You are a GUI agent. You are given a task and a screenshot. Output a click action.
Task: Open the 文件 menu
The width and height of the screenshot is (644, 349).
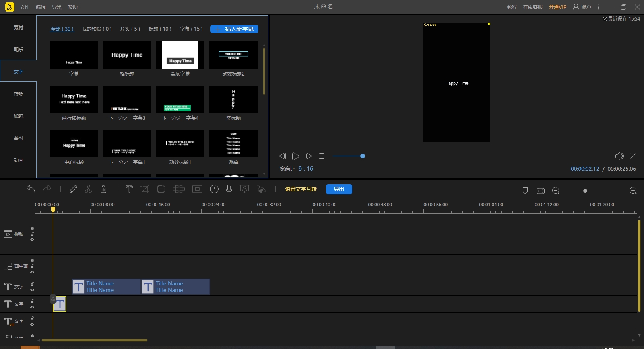[x=25, y=7]
